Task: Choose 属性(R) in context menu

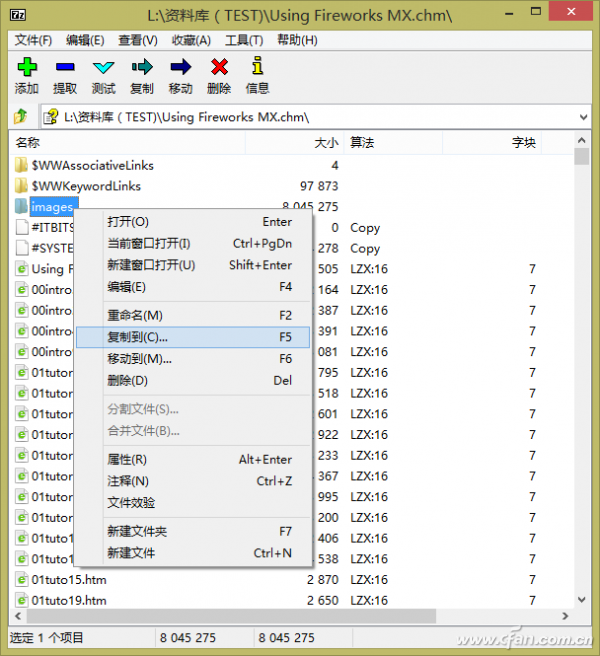Action: click(193, 459)
